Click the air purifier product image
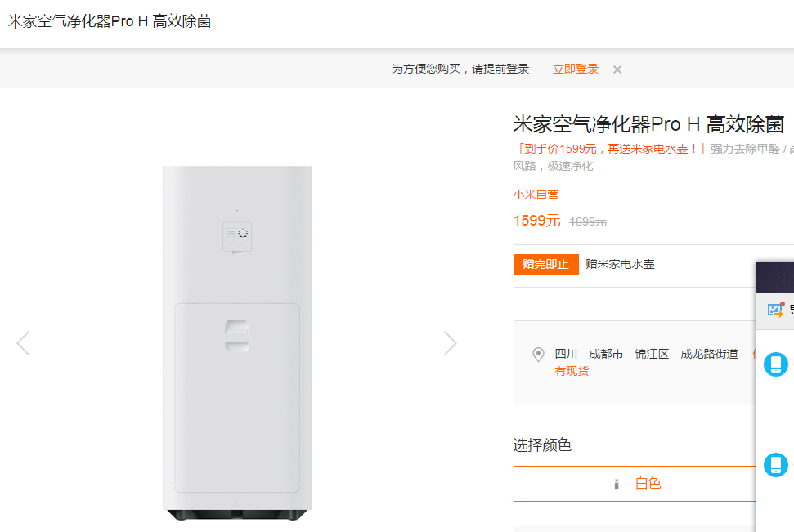The image size is (794, 532). [x=237, y=343]
